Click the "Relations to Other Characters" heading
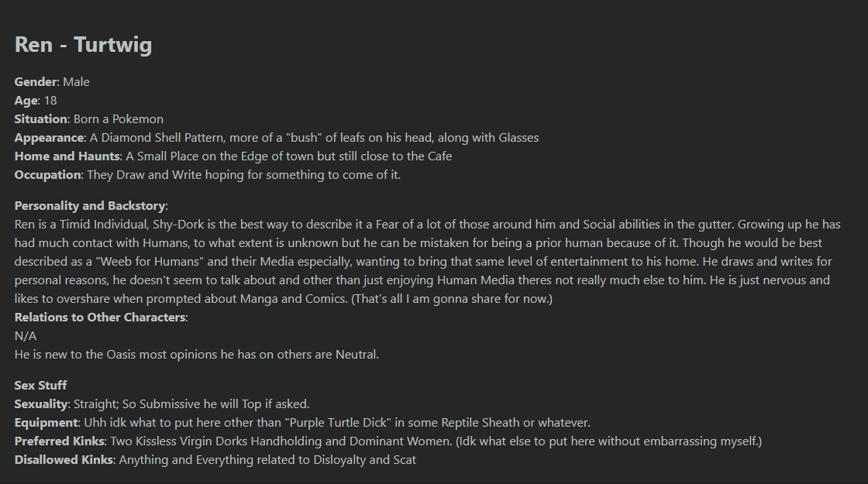This screenshot has width=868, height=484. click(100, 318)
